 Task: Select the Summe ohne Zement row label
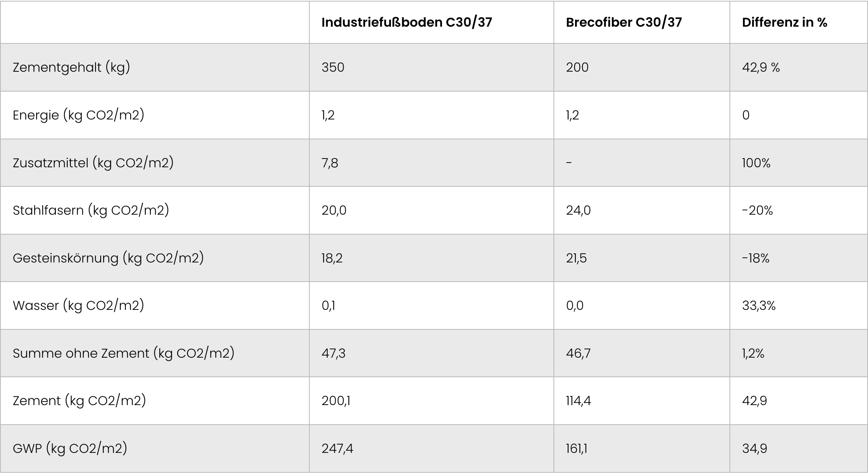[123, 353]
